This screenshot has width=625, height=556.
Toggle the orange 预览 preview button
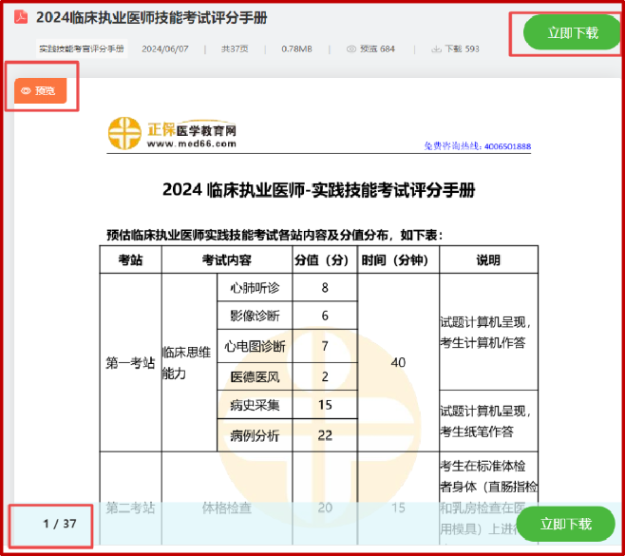tap(40, 91)
